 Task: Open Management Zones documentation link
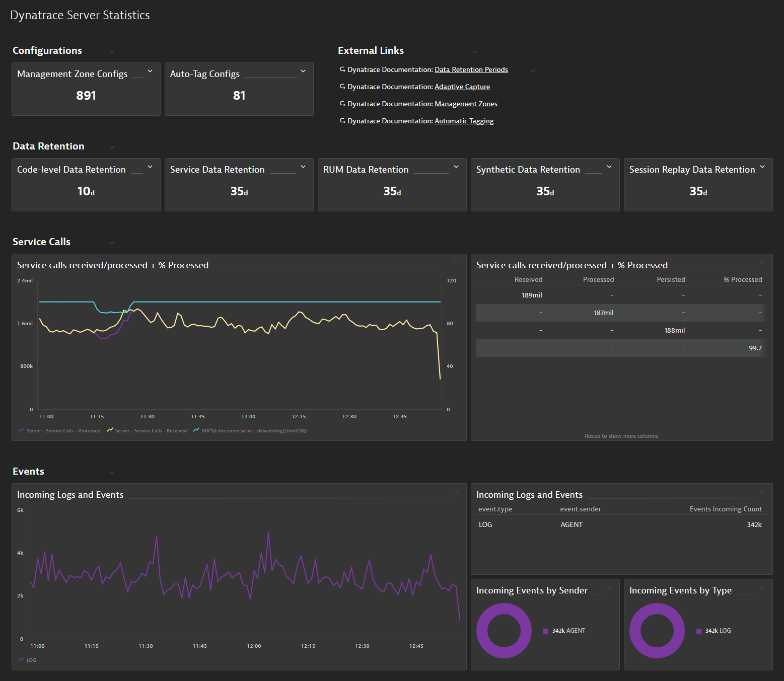click(x=466, y=104)
